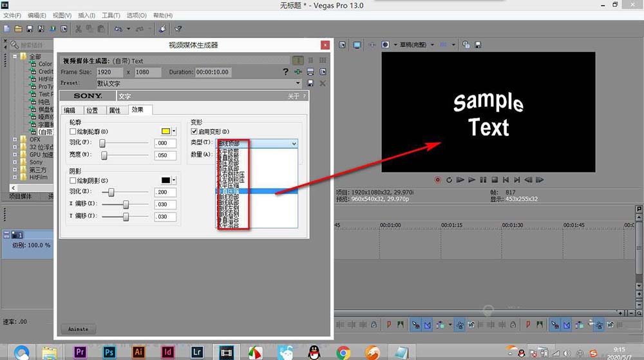Open the 工具(T) menu

(111, 15)
